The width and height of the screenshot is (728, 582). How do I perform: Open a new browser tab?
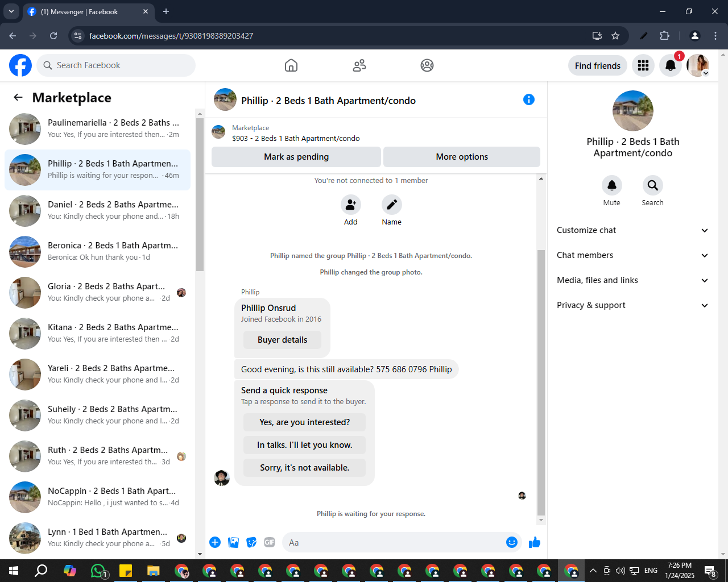click(166, 11)
